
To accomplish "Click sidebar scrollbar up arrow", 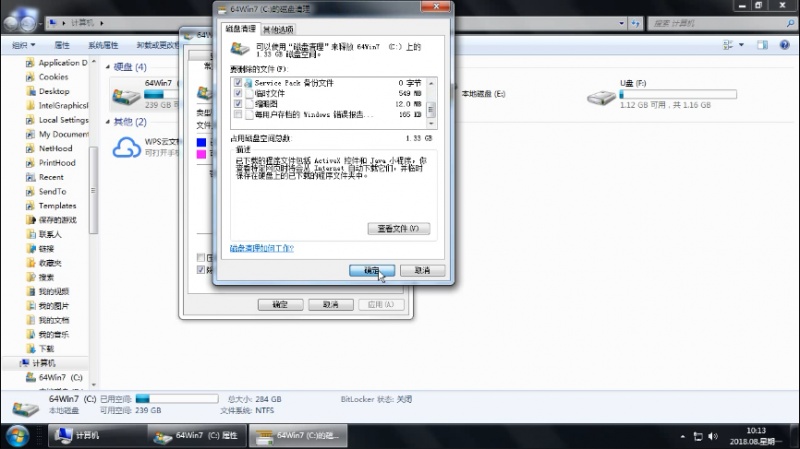I will click(93, 62).
